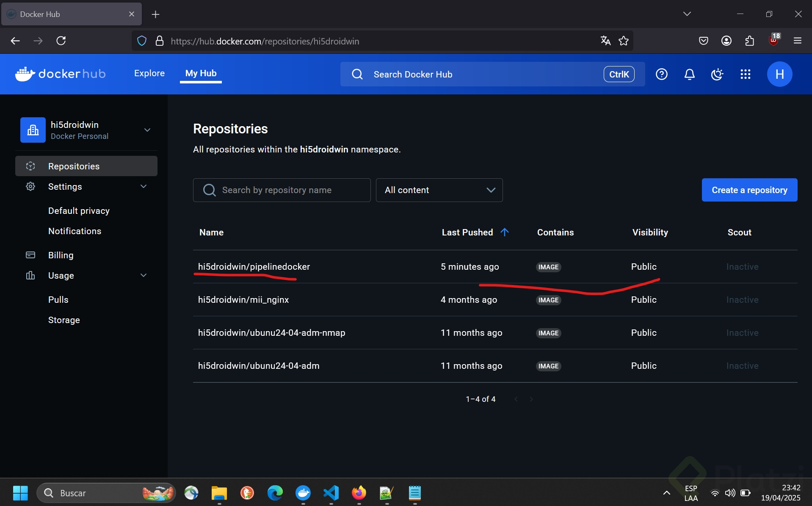Open the volume control in system tray
The width and height of the screenshot is (812, 506).
tap(730, 493)
